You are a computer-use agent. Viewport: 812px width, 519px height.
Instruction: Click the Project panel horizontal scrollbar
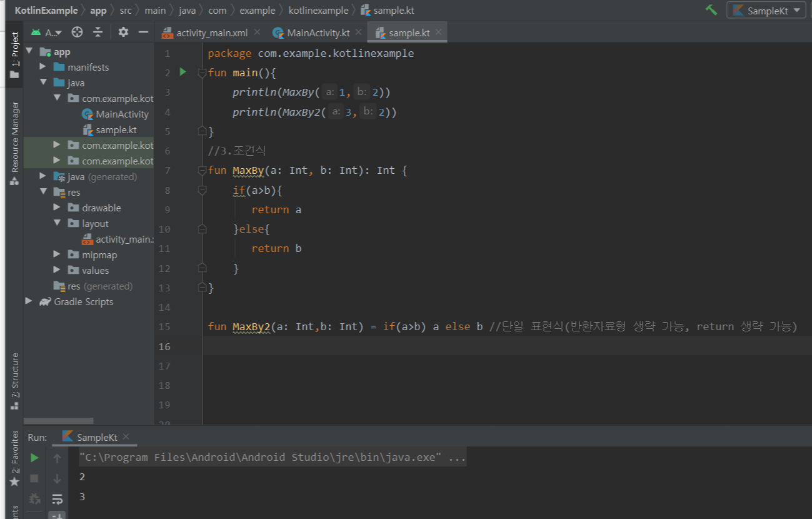click(x=58, y=421)
